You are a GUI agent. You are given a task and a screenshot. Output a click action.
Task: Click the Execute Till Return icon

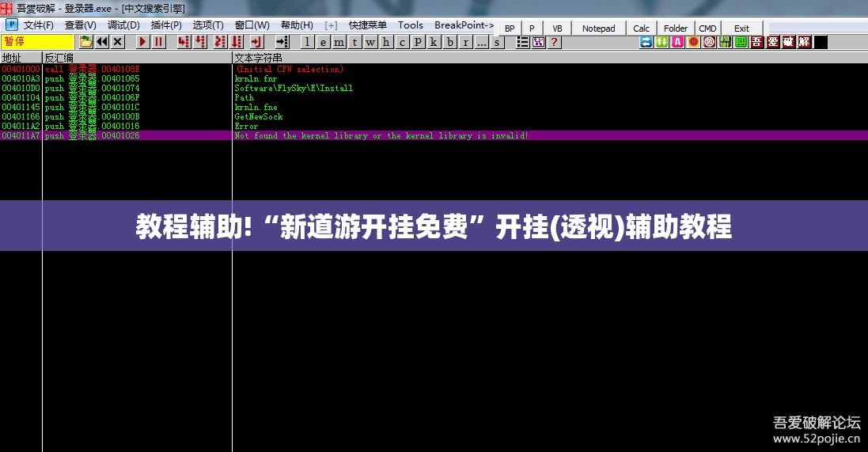coord(256,42)
